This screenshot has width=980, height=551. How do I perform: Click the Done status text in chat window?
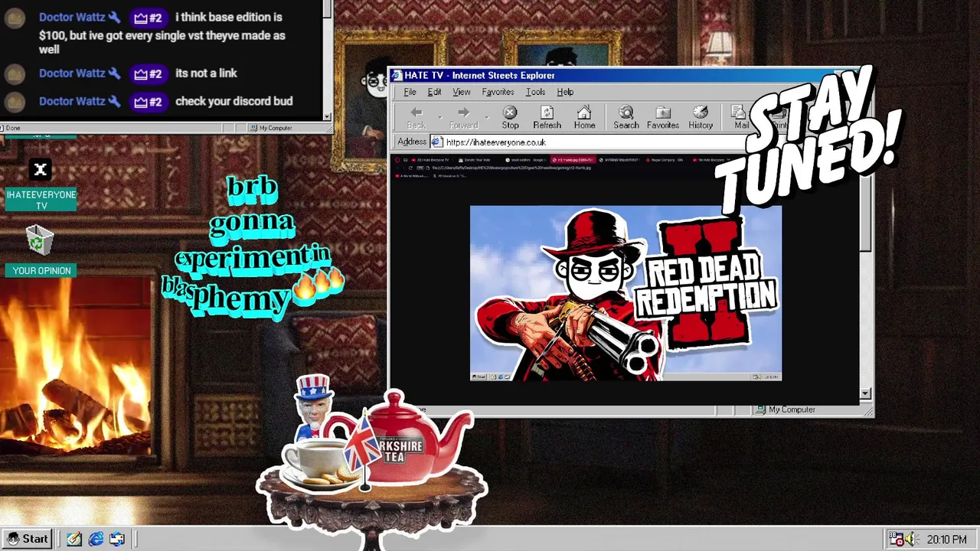tap(13, 128)
